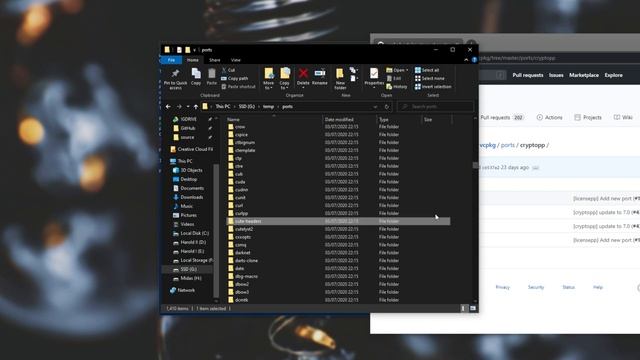
Task: Select the cute-headers folder row
Action: click(x=338, y=221)
